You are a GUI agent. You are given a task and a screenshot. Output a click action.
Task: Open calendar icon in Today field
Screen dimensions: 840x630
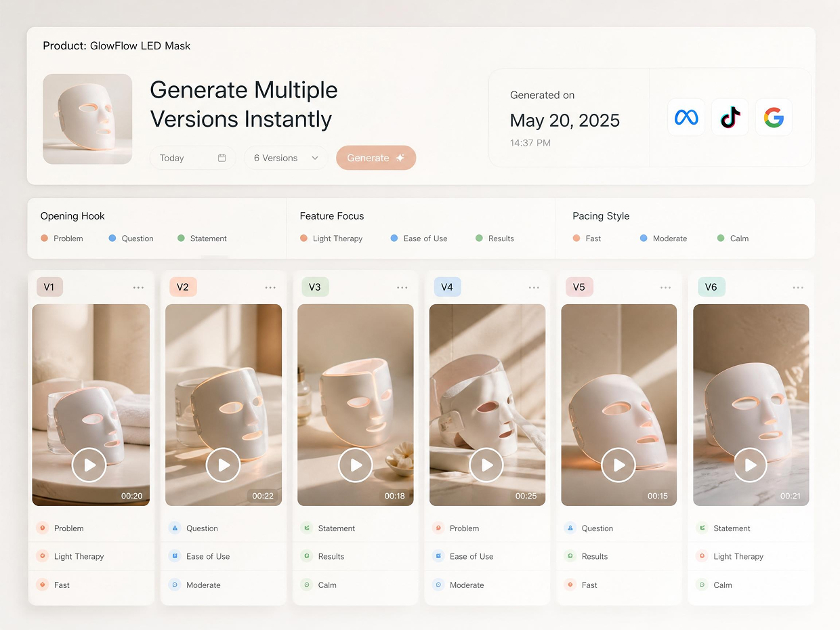tap(222, 158)
